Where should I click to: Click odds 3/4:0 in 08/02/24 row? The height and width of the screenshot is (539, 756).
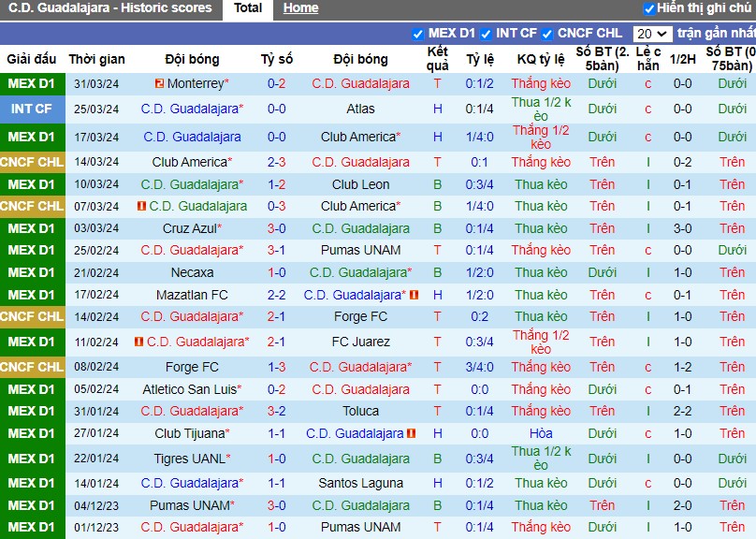(480, 368)
